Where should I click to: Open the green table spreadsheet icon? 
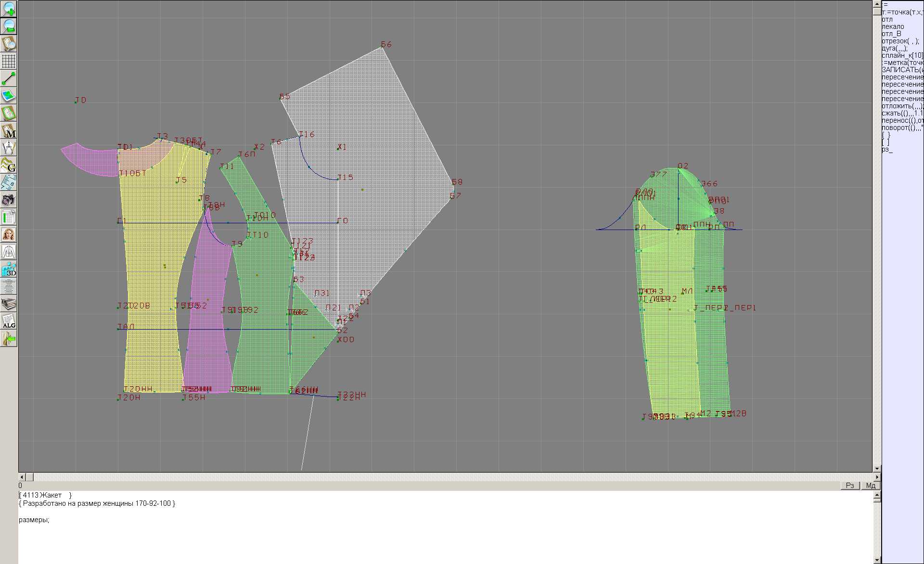click(x=9, y=217)
